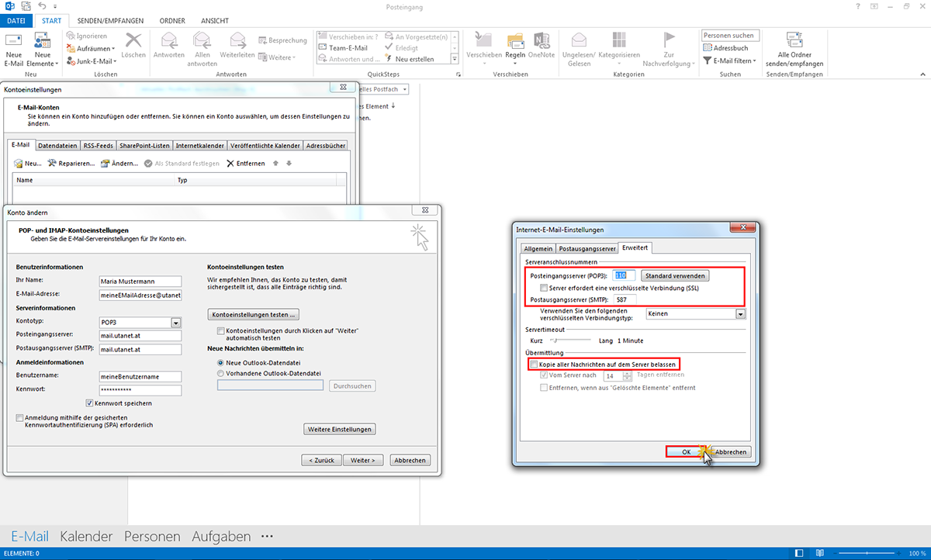Switch to the ANSICHT ribbon tab

coord(215,21)
